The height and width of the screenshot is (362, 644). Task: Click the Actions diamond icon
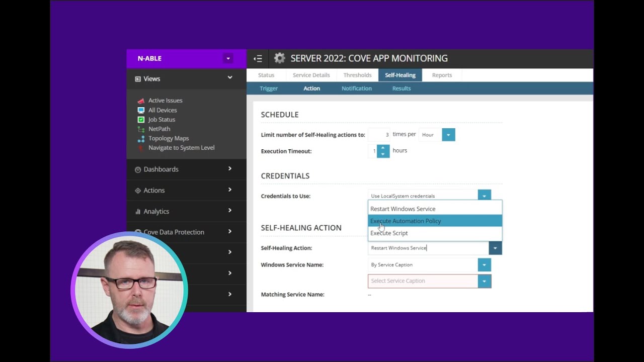tap(138, 191)
